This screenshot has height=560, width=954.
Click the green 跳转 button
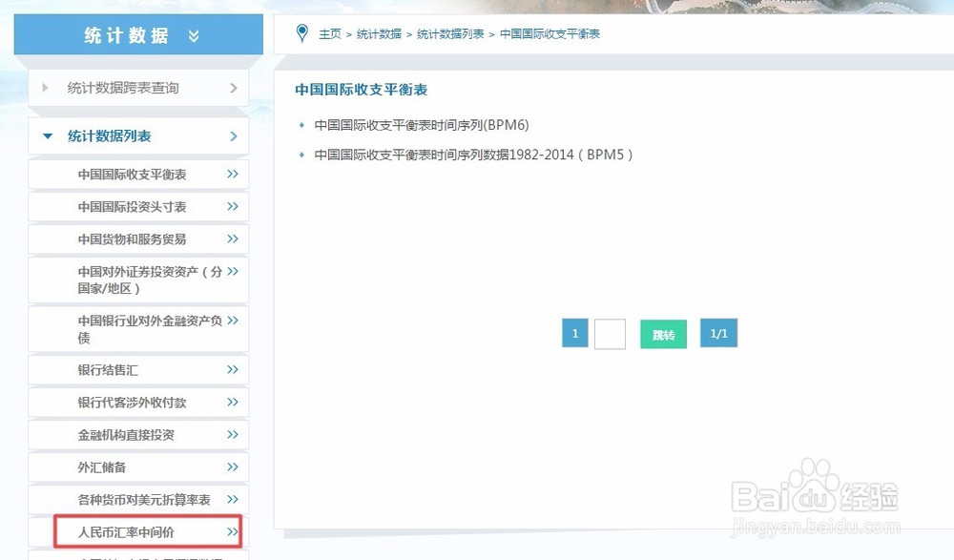point(663,333)
